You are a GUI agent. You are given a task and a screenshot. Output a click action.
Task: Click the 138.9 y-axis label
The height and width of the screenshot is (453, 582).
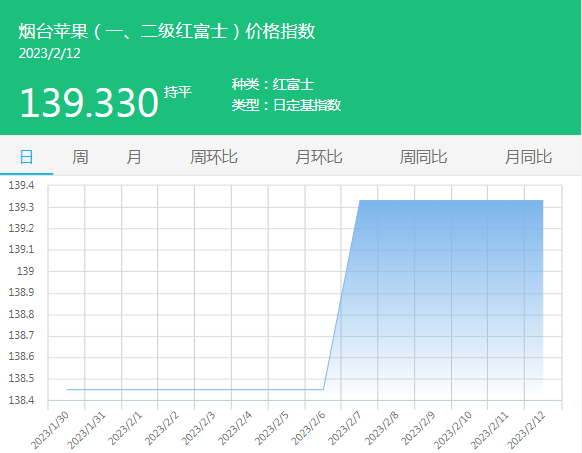click(x=21, y=292)
